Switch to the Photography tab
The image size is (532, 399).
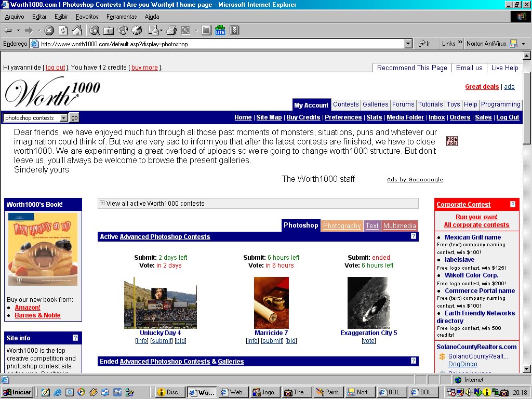(342, 225)
